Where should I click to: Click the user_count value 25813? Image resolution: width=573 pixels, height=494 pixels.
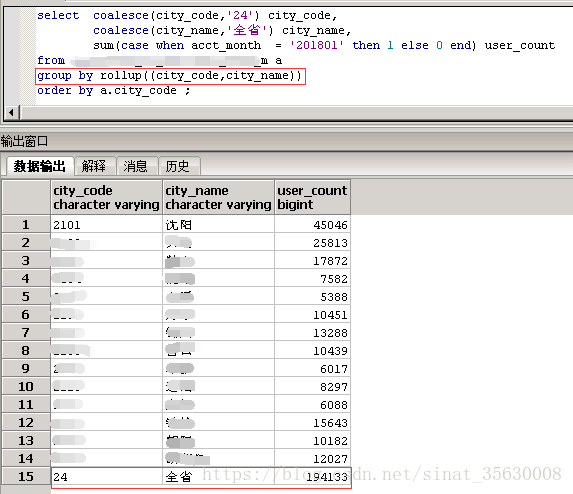312,242
